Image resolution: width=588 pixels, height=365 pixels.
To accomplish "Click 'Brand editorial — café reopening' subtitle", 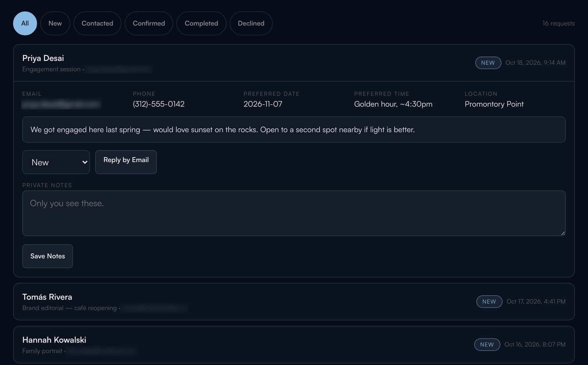I will [x=69, y=308].
